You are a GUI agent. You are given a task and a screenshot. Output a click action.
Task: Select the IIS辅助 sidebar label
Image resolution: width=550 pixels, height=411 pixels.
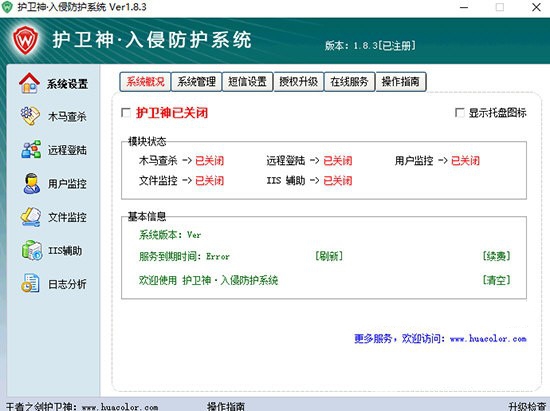[65, 251]
